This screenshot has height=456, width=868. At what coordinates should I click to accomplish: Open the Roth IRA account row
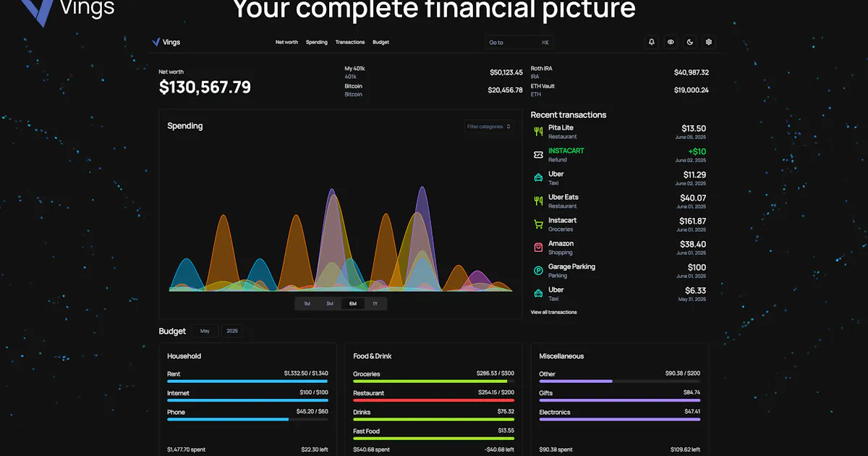click(x=620, y=72)
